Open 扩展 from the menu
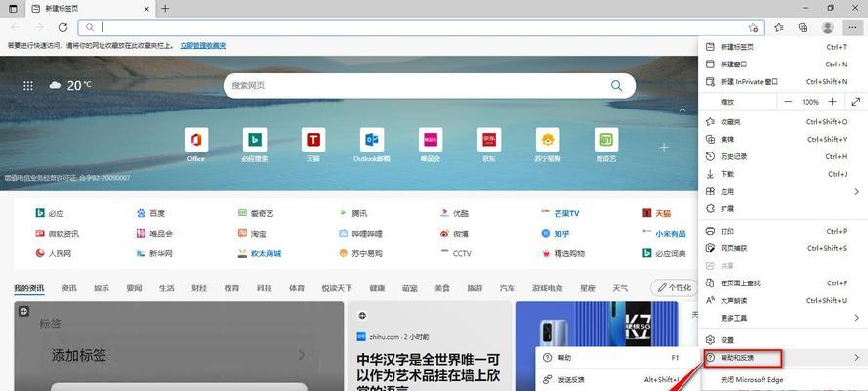Viewport: 868px width, 391px height. (x=783, y=209)
